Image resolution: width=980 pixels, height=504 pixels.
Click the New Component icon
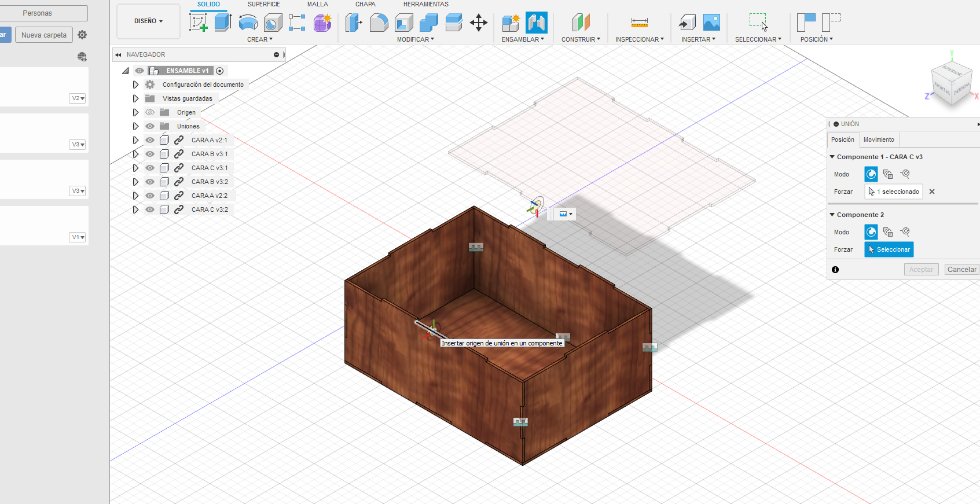[x=511, y=23]
